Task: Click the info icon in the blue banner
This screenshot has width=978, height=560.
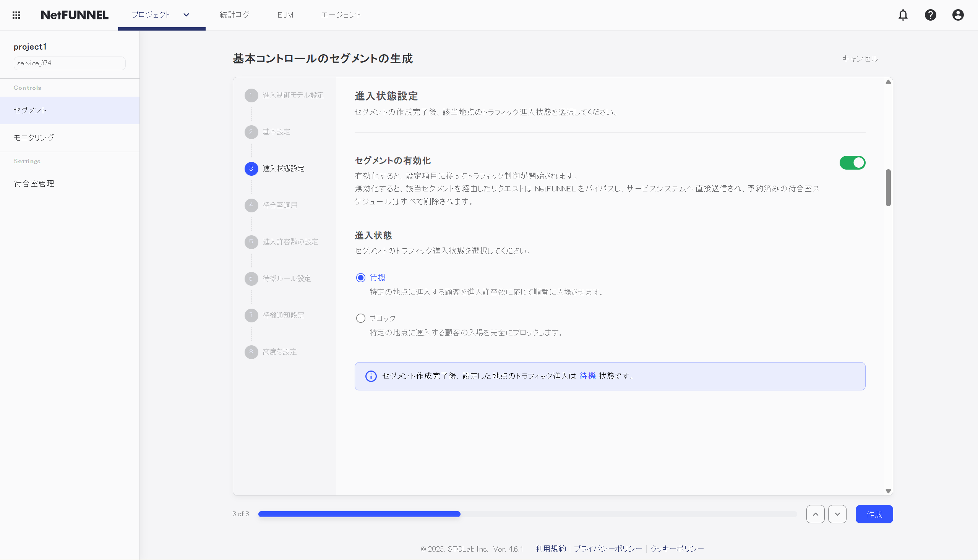Action: (x=370, y=376)
